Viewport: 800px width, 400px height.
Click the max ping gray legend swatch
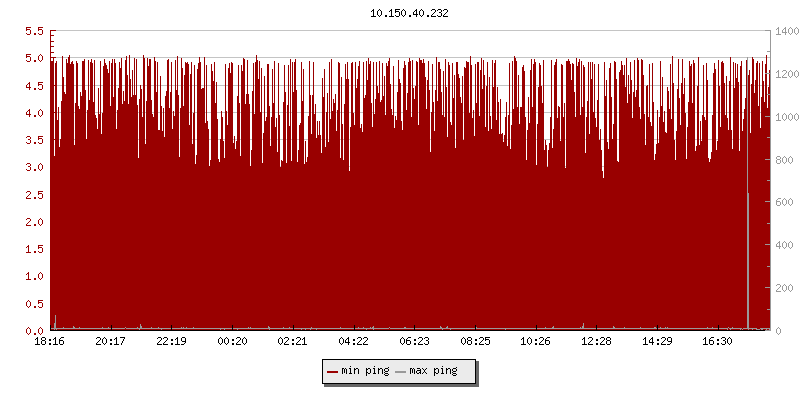tap(401, 371)
